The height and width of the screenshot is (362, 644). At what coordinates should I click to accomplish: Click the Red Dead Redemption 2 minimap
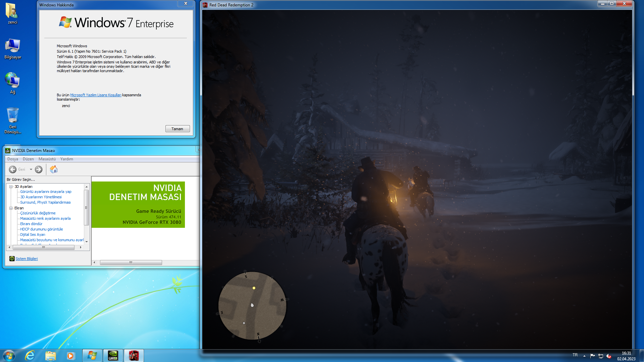tap(252, 306)
